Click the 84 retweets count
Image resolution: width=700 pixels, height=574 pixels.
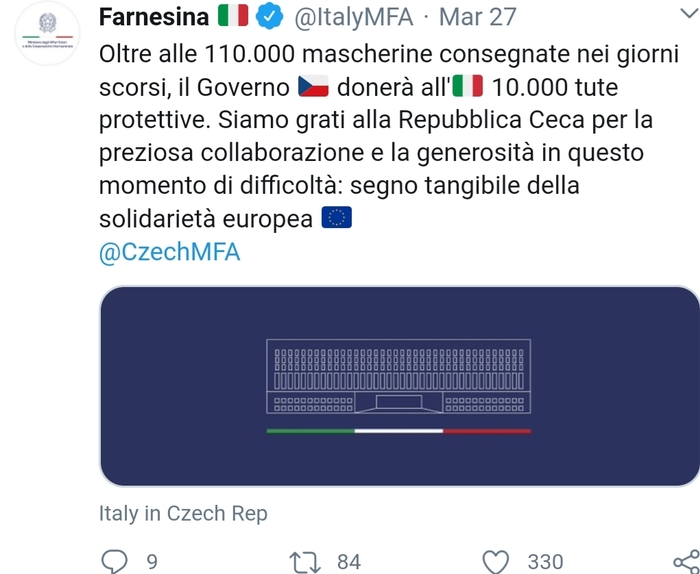click(348, 561)
